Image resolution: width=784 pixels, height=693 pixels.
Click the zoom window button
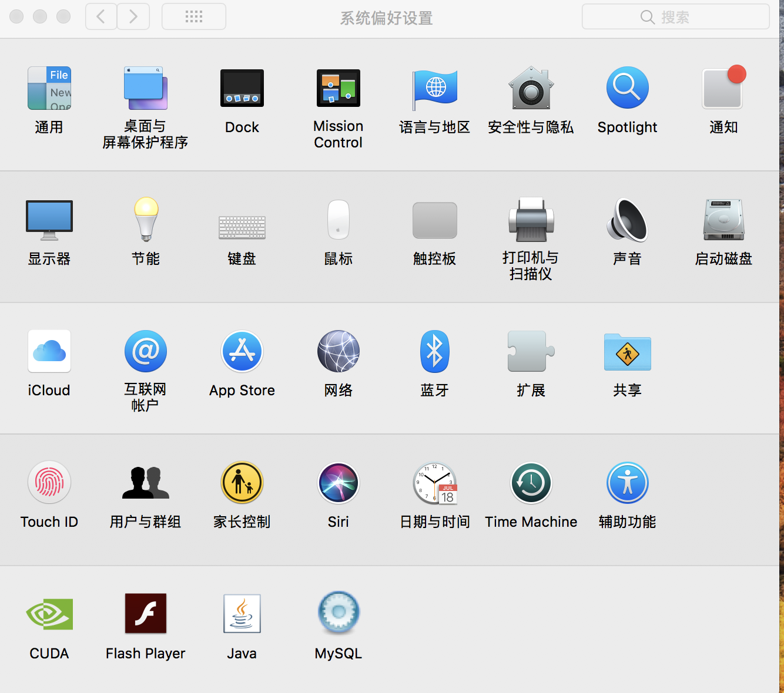(63, 16)
